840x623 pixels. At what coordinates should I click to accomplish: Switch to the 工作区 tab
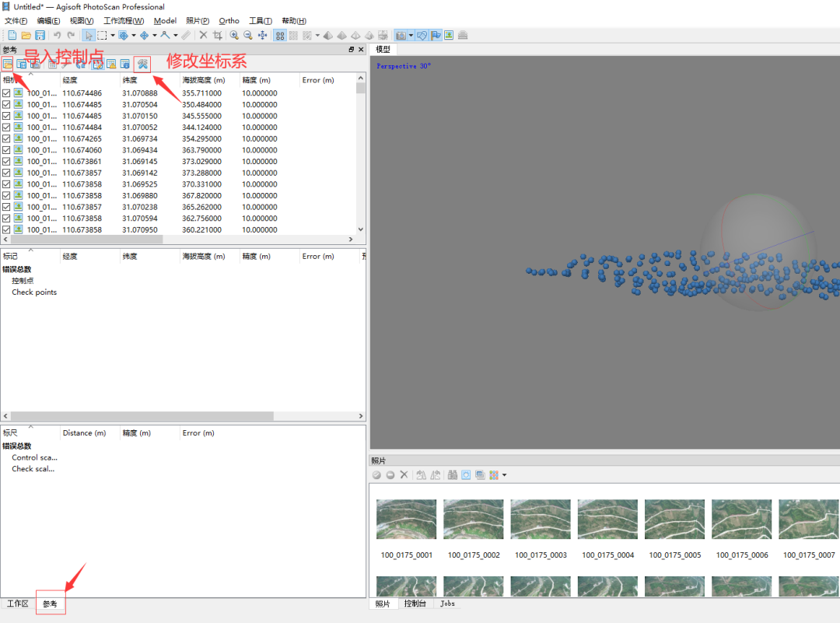click(x=17, y=604)
